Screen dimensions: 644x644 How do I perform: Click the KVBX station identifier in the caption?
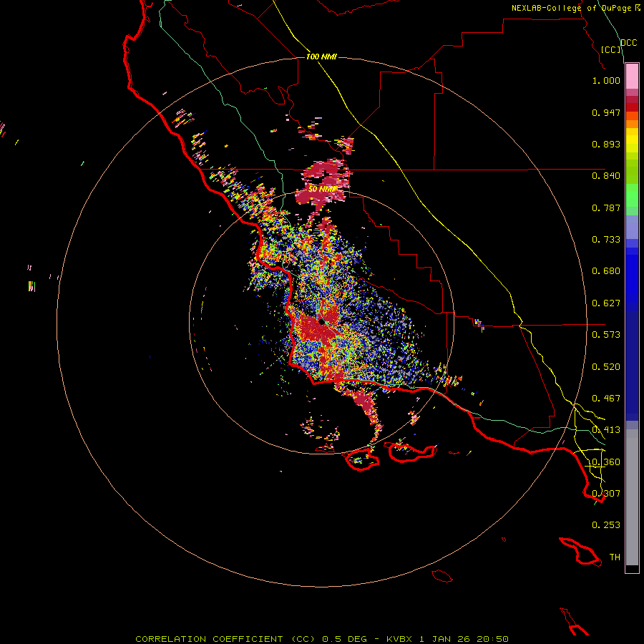[399, 639]
